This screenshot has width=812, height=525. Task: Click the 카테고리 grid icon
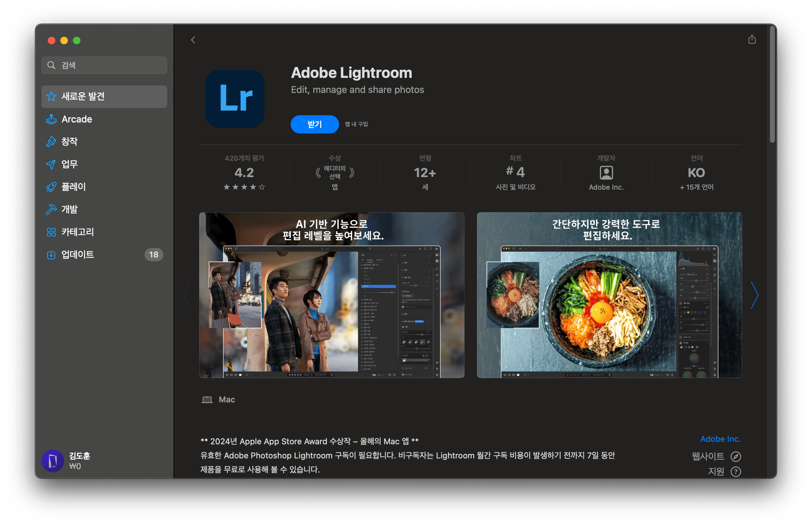51,232
